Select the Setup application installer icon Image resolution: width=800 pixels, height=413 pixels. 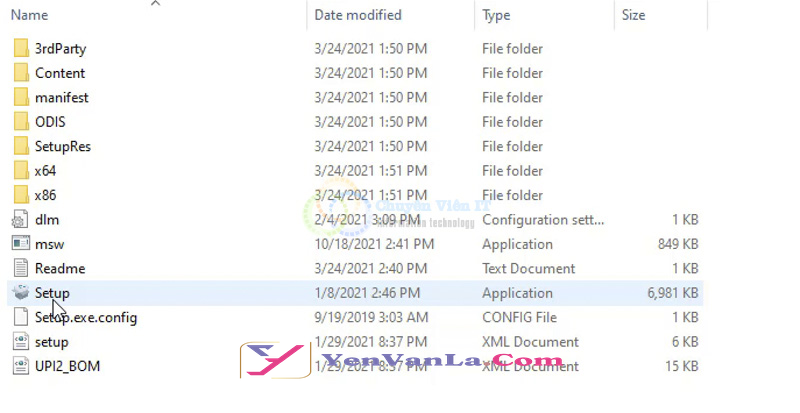21,293
